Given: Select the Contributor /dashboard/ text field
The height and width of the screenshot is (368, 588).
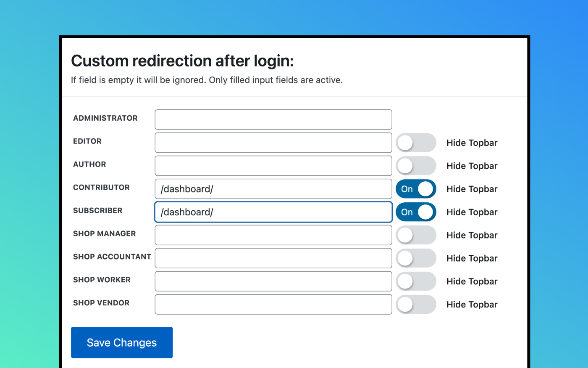Looking at the screenshot, I should point(273,189).
